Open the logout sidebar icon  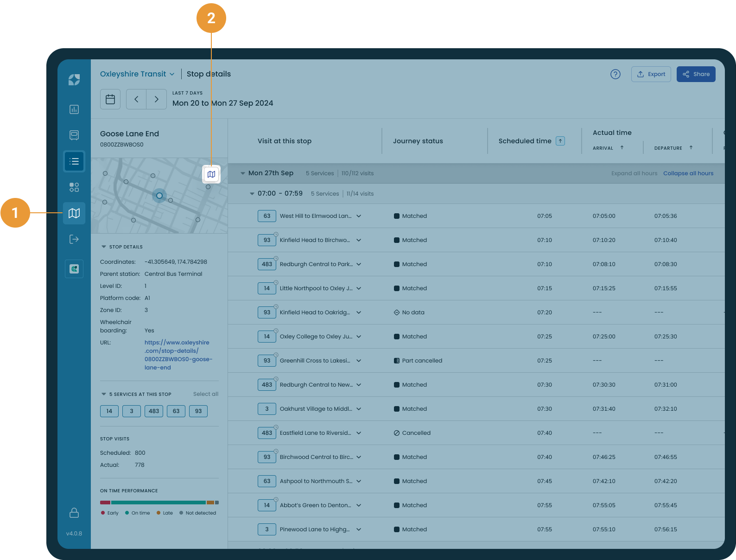click(74, 239)
